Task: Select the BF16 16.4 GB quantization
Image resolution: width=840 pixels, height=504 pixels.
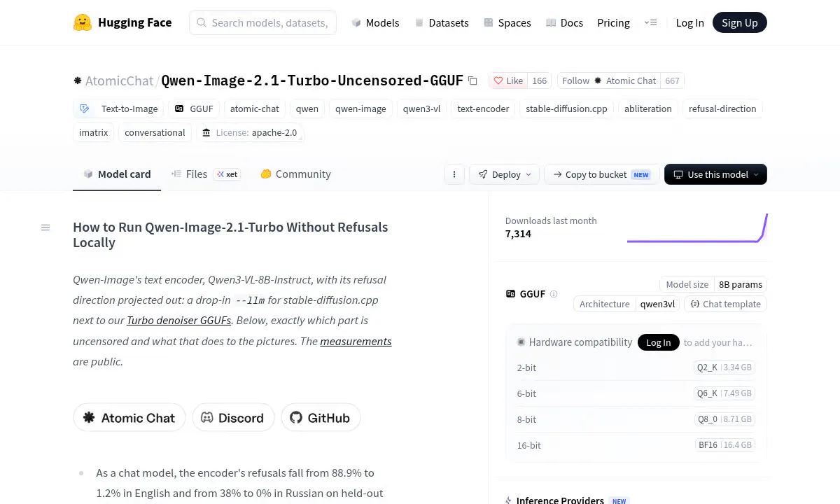Action: pos(725,445)
